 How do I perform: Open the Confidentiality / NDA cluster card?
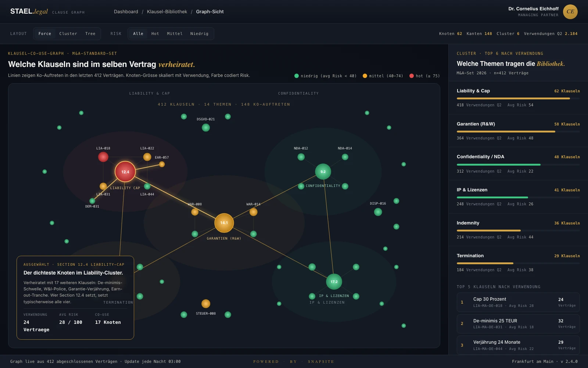518,164
